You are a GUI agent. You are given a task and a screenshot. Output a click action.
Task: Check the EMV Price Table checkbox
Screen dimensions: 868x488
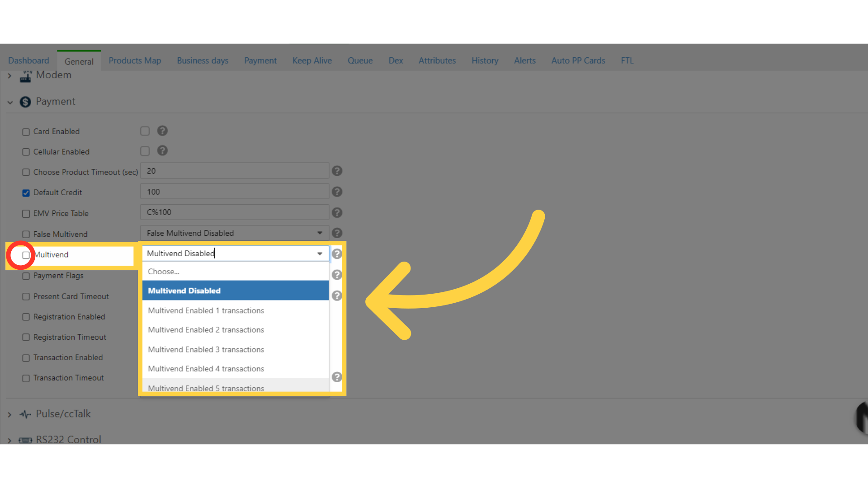click(26, 214)
